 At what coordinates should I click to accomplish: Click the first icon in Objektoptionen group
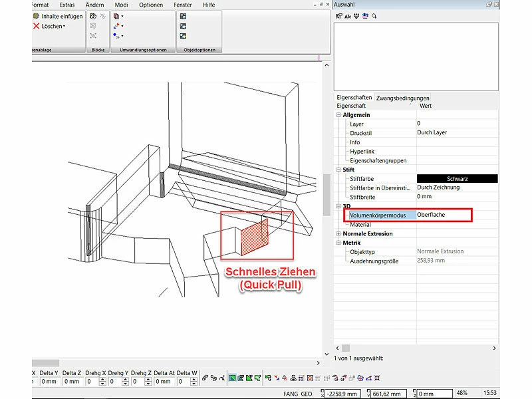(183, 16)
